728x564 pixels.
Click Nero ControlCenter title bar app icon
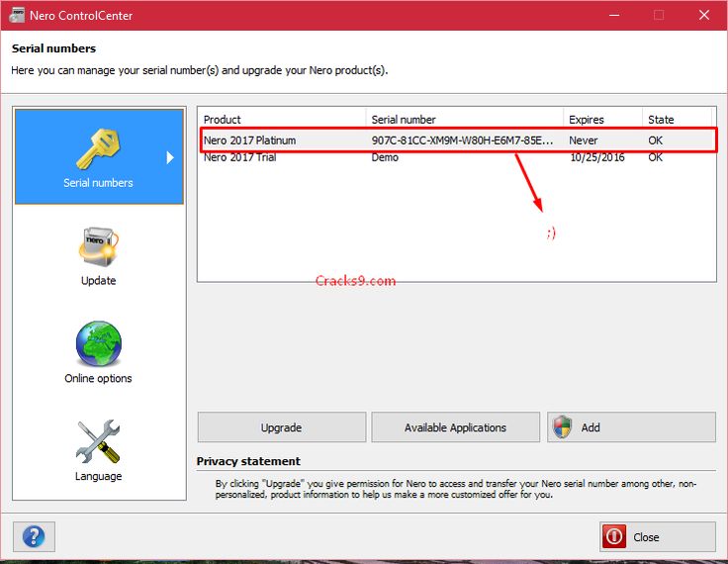tap(17, 15)
